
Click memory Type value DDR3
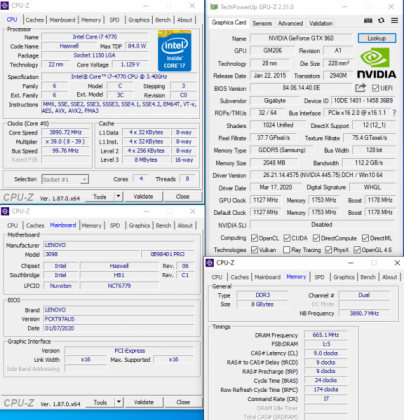(x=263, y=295)
